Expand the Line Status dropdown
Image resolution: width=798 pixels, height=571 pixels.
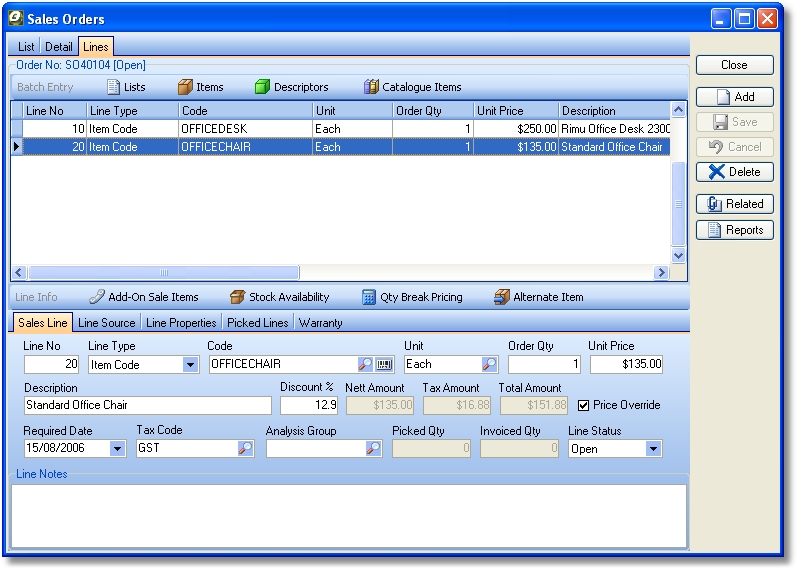[x=653, y=449]
